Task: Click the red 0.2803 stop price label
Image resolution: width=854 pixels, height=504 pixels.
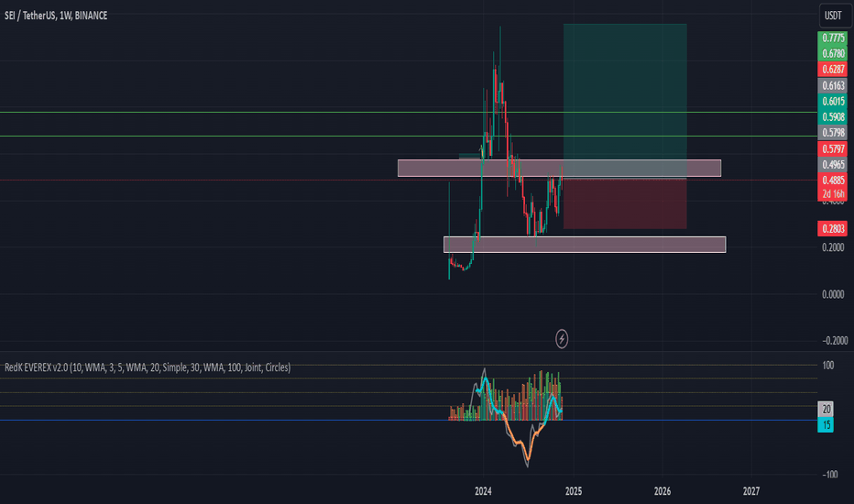Action: [833, 229]
